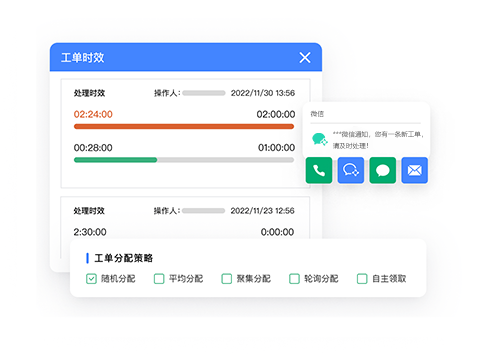This screenshot has height=360, width=480.
Task: Click the 00:28:00 elapsed time
Action: click(93, 148)
